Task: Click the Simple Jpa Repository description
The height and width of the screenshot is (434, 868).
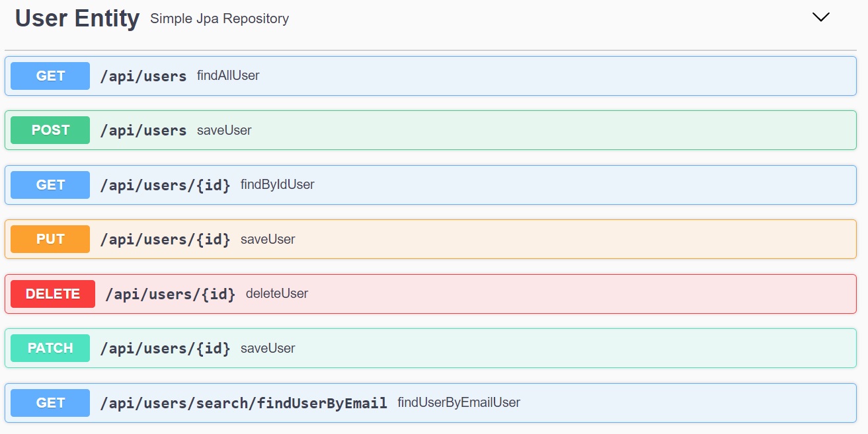Action: 219,19
